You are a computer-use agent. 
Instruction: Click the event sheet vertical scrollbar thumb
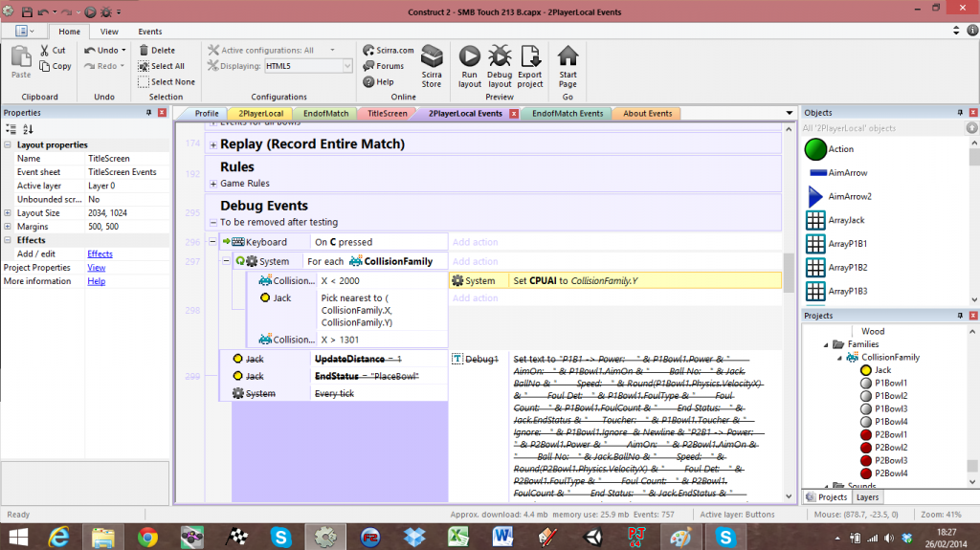tap(789, 273)
